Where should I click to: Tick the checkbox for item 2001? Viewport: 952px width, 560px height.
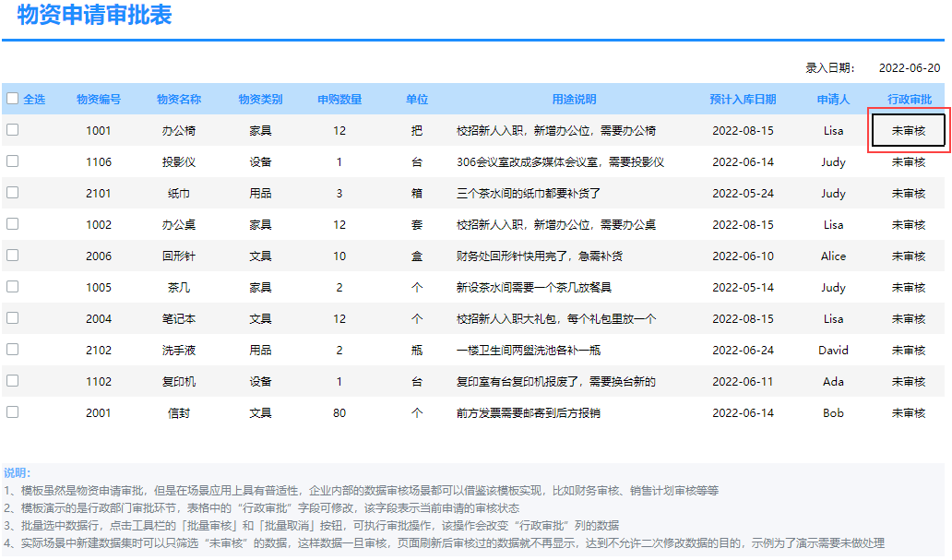click(x=12, y=412)
